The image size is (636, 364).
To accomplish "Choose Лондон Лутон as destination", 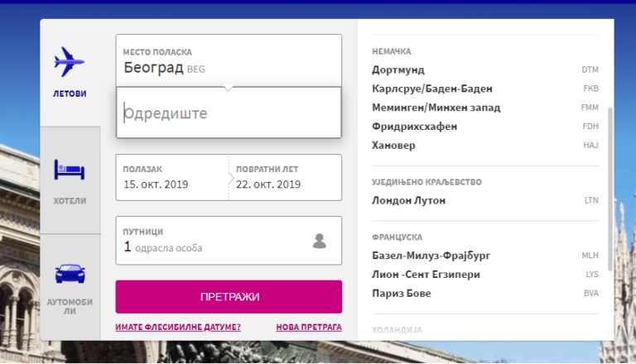I will (485, 200).
